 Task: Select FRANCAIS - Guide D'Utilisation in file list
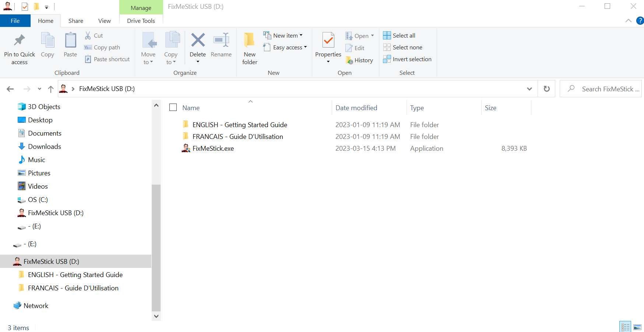coord(238,137)
